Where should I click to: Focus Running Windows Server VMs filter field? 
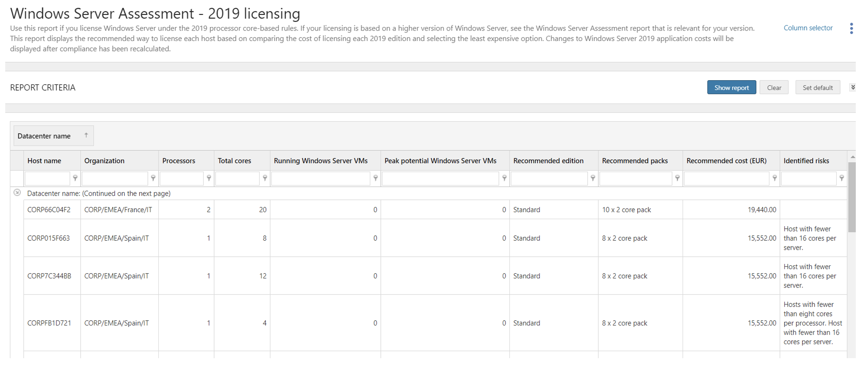click(x=321, y=179)
